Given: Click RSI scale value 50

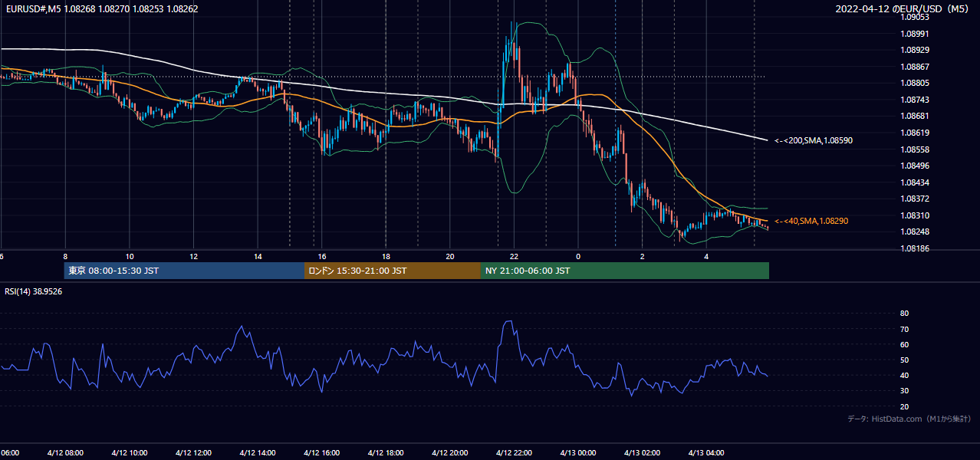Looking at the screenshot, I should click(x=905, y=360).
